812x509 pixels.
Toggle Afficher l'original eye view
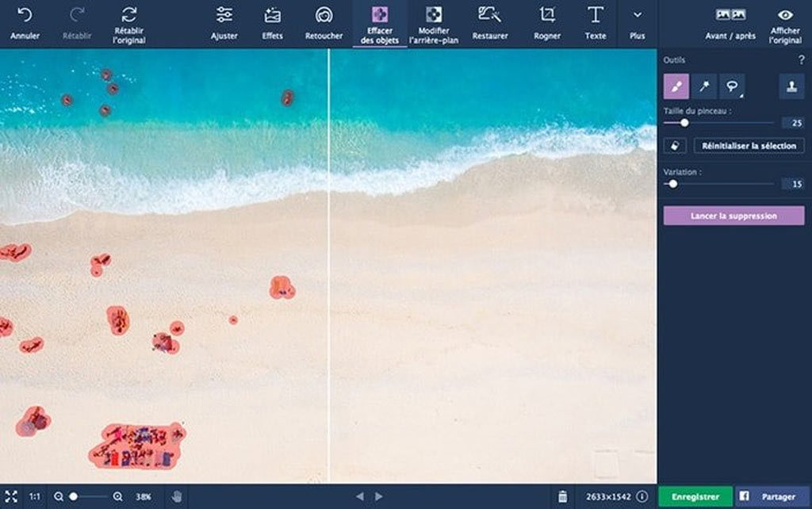[x=785, y=25]
